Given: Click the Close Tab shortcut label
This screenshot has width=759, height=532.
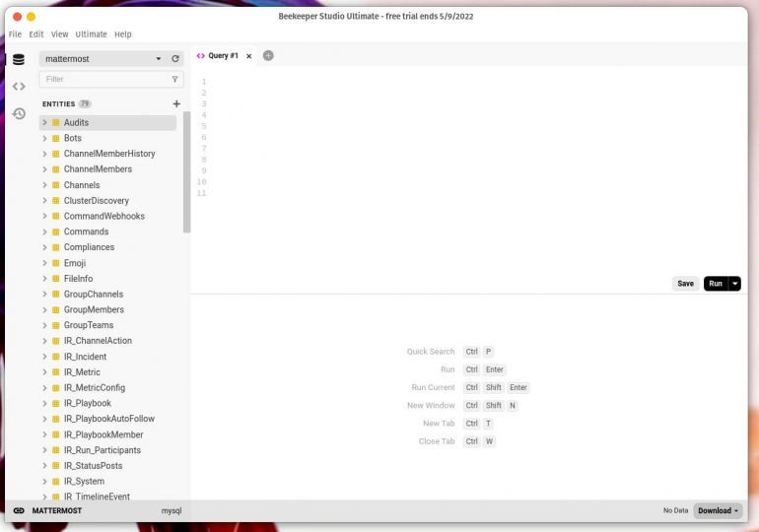Looking at the screenshot, I should click(x=437, y=441).
